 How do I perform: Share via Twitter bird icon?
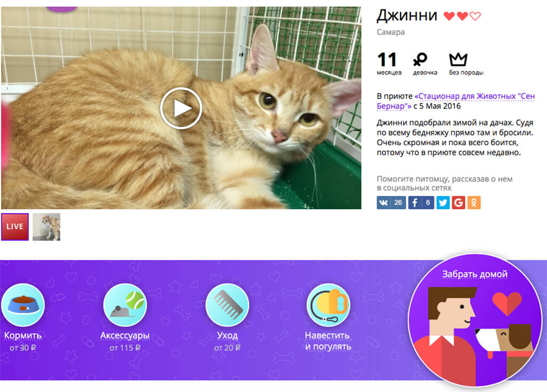pyautogui.click(x=443, y=202)
